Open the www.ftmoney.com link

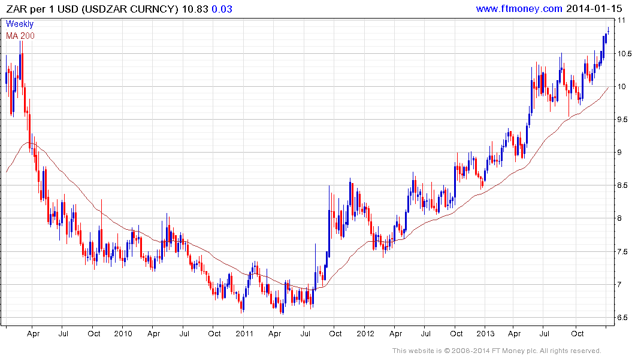click(519, 8)
